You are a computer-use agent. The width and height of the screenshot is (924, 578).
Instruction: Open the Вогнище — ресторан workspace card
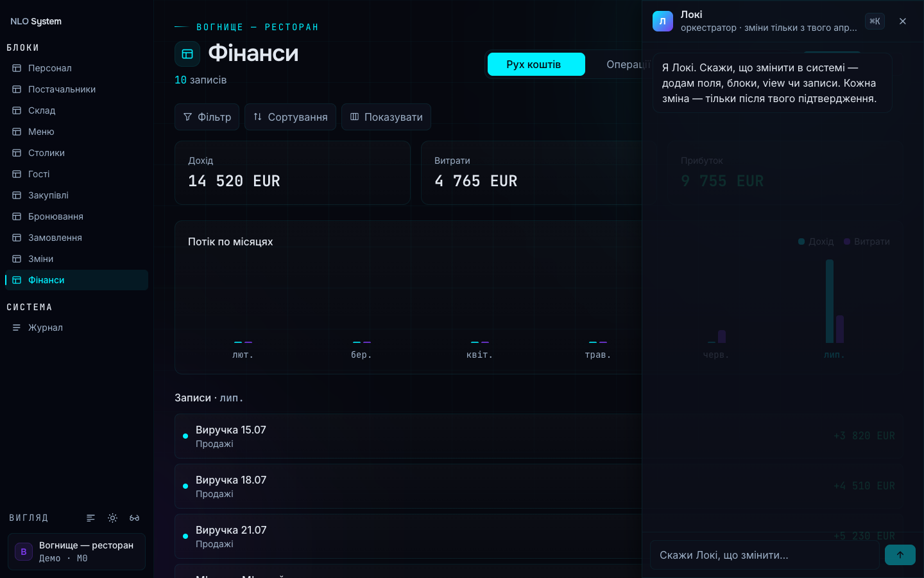pyautogui.click(x=76, y=552)
